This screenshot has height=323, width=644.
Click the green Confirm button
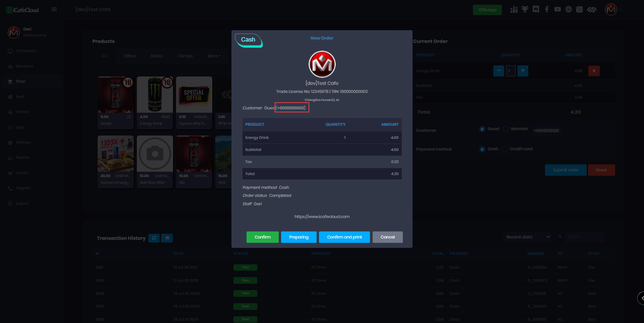pyautogui.click(x=263, y=237)
